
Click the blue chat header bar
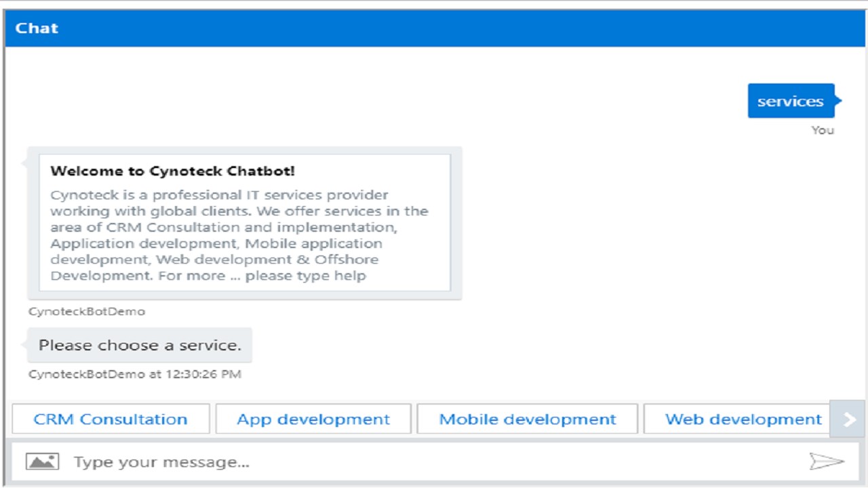(434, 28)
